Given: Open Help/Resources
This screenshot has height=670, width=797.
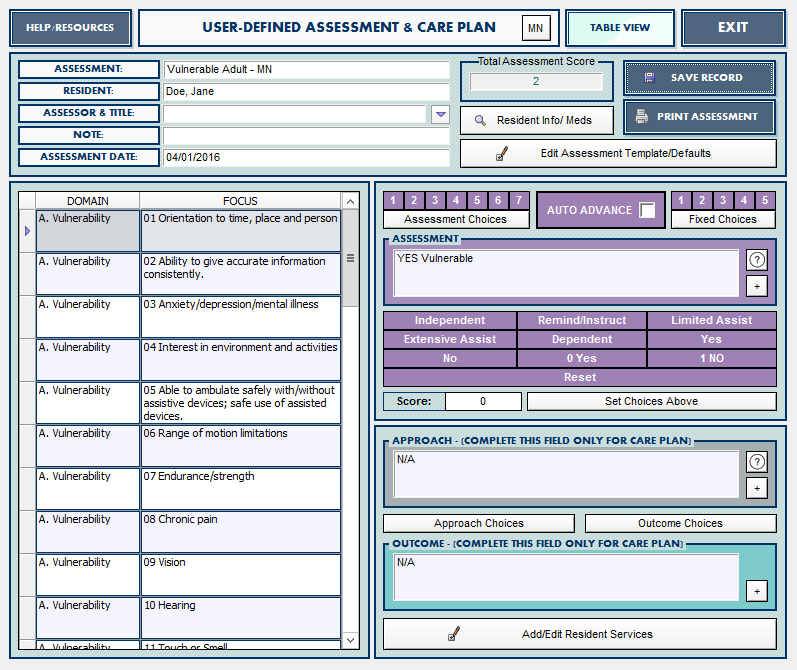Looking at the screenshot, I should point(70,28).
